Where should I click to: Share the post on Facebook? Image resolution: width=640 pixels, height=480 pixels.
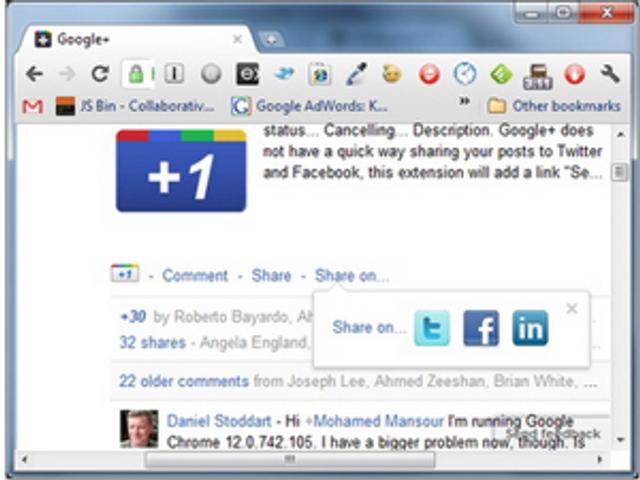[481, 328]
